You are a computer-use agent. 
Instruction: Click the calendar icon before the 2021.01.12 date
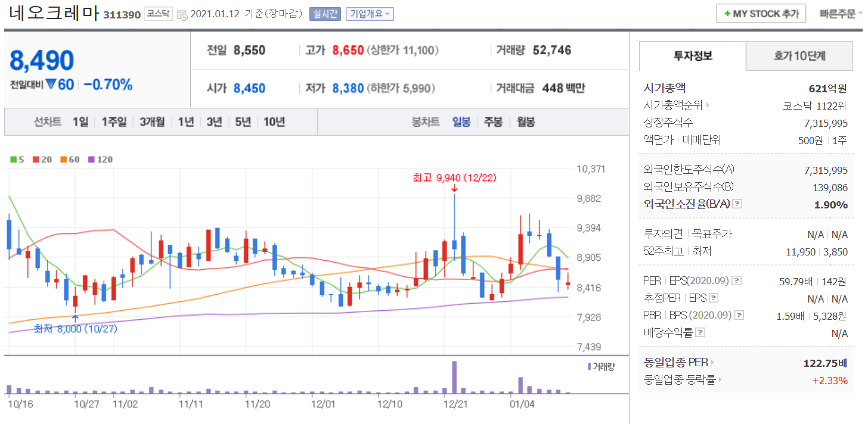click(x=182, y=14)
